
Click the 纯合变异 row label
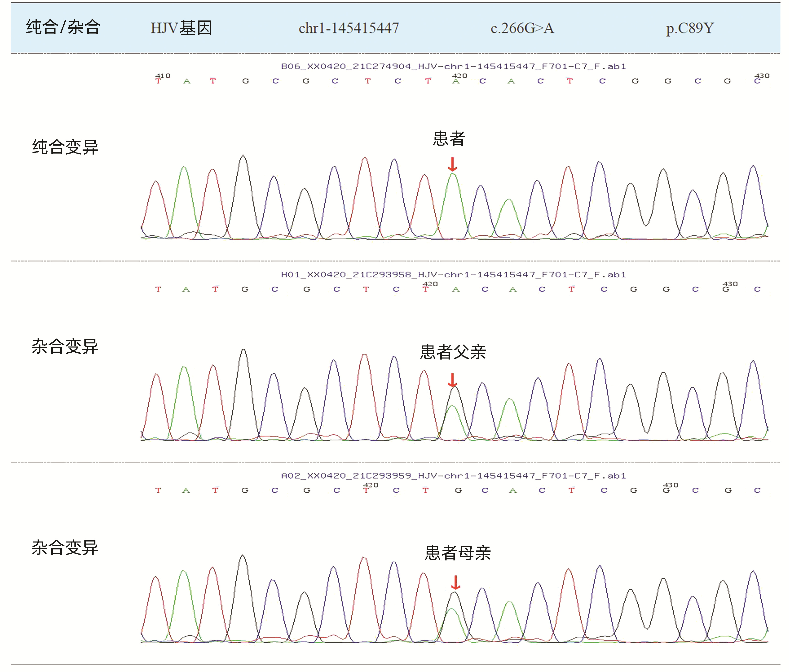(x=65, y=147)
